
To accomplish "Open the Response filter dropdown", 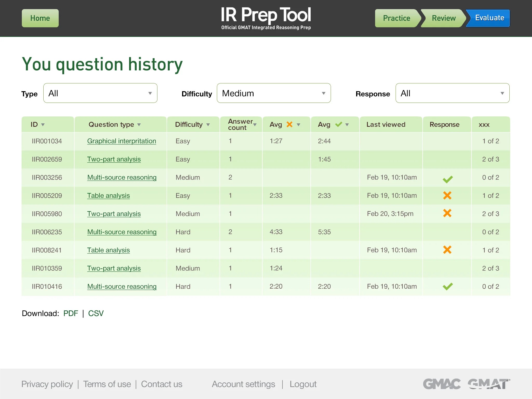I will point(452,93).
